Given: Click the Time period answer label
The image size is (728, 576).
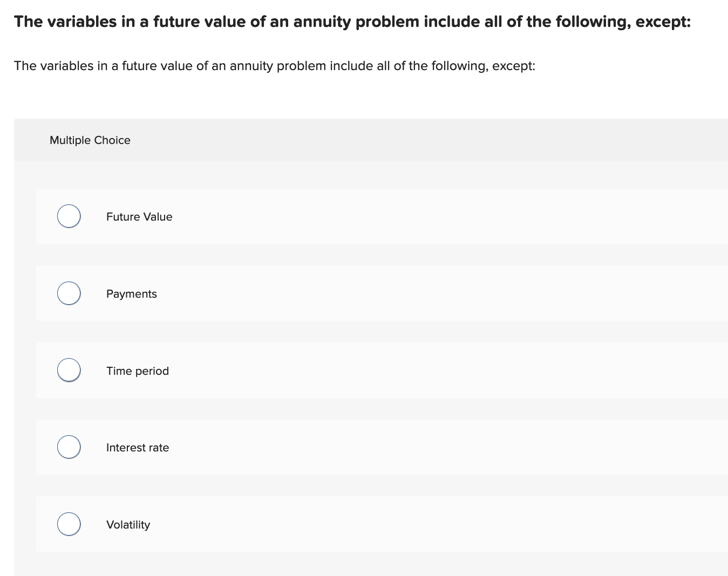Looking at the screenshot, I should tap(138, 371).
